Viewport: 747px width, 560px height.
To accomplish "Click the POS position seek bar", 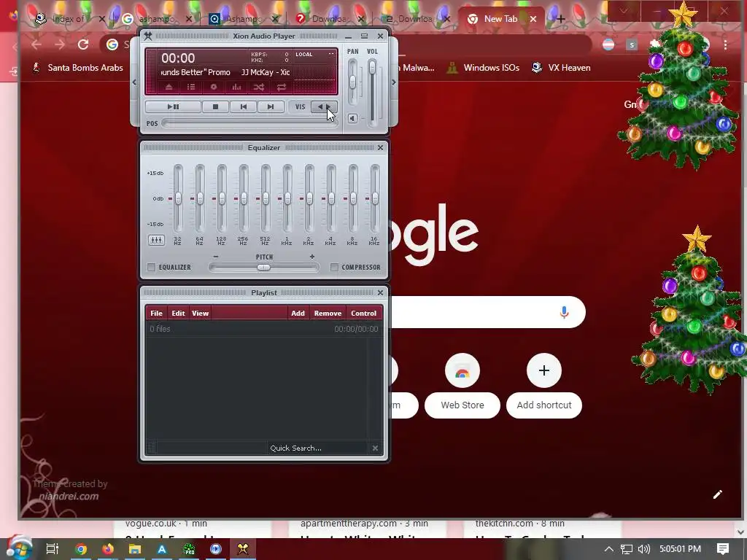I will click(249, 123).
